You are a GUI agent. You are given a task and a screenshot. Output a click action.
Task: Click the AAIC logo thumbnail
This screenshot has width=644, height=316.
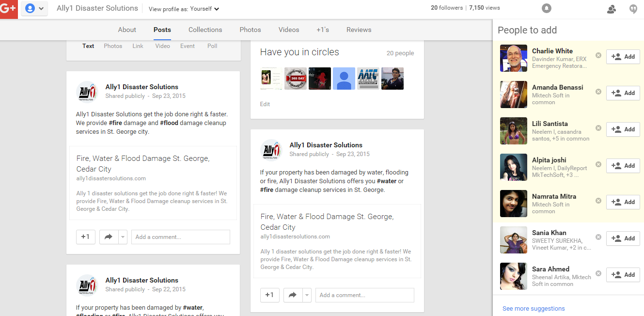coord(368,79)
